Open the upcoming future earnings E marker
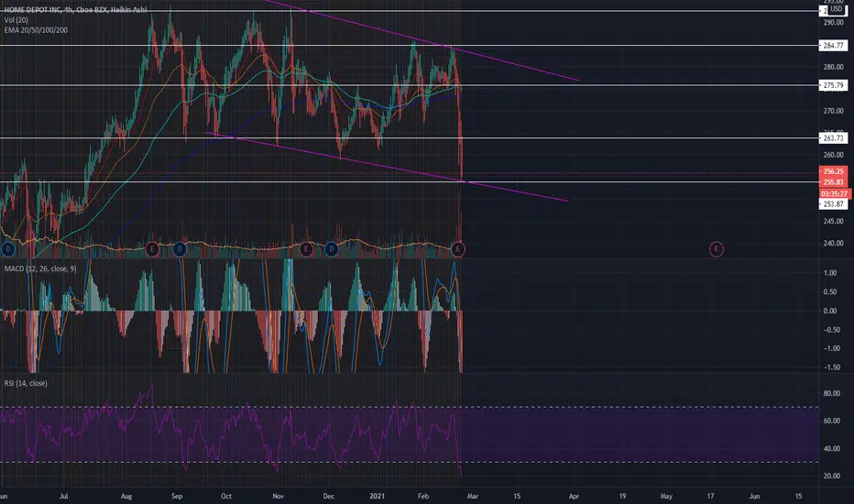Screen dimensions: 854x504 [717, 249]
